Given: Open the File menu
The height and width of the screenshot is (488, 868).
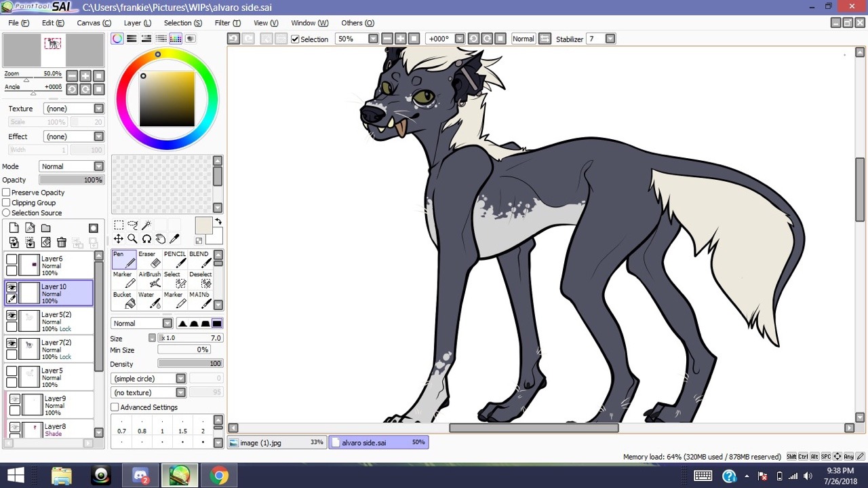Looking at the screenshot, I should click(18, 23).
